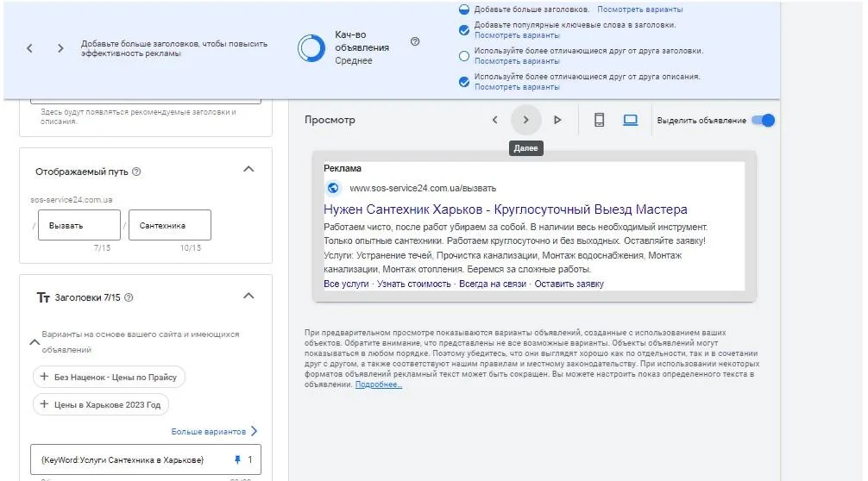
Task: Toggle Выделить объявление switch
Action: [764, 120]
